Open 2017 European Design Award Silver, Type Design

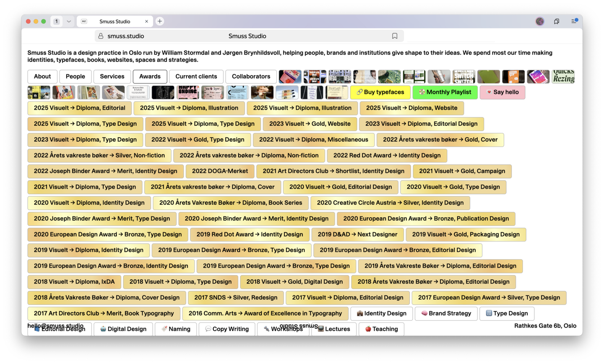489,297
